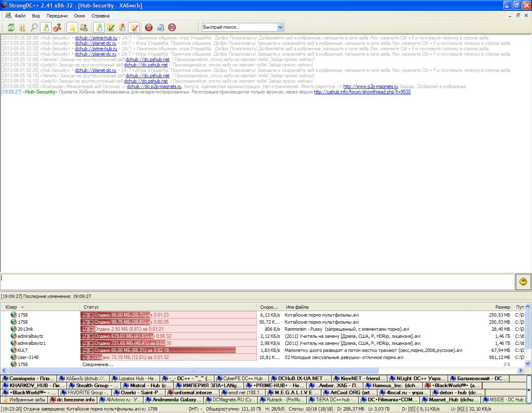532x413 pixels.
Task: Open Favorite users via the two-people icon
Action: point(84,27)
